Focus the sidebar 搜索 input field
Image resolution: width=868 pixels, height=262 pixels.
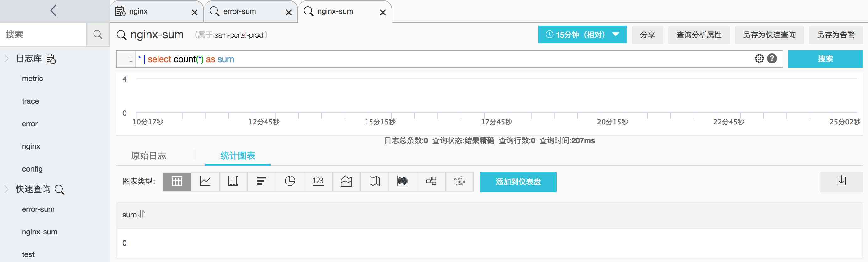[x=43, y=34]
